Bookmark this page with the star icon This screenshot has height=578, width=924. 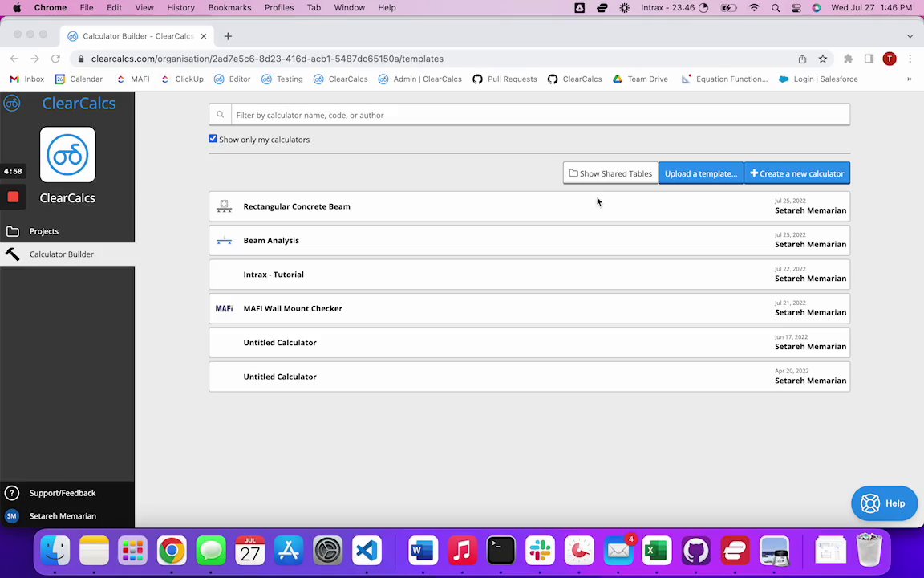click(823, 59)
